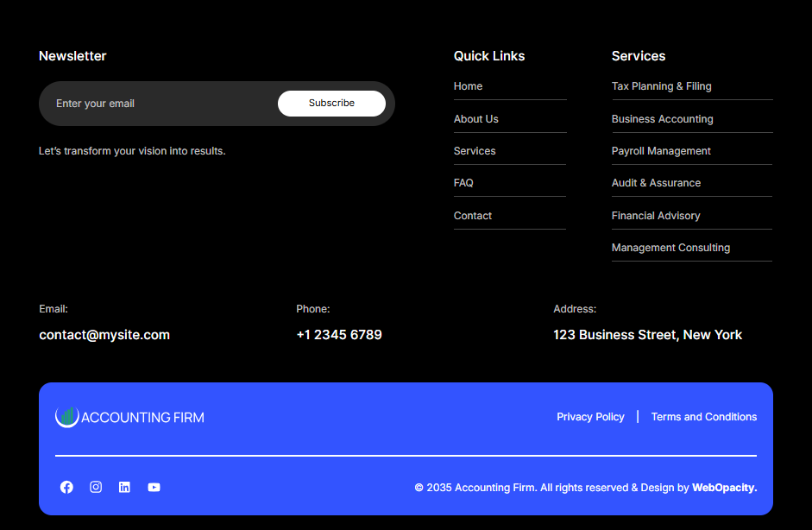The image size is (812, 530).
Task: Open the Home link under Quick Links
Action: pyautogui.click(x=468, y=86)
